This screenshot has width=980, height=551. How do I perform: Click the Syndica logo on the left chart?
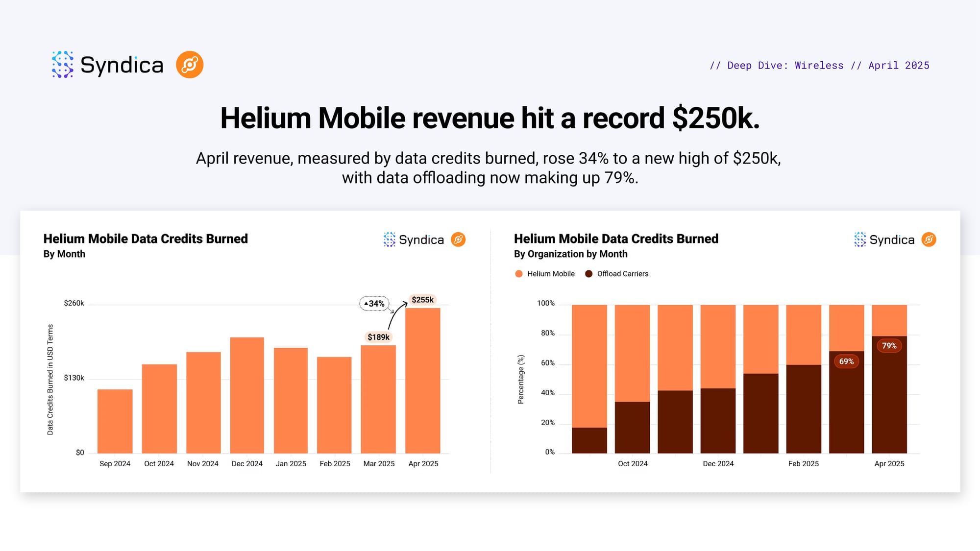[414, 240]
